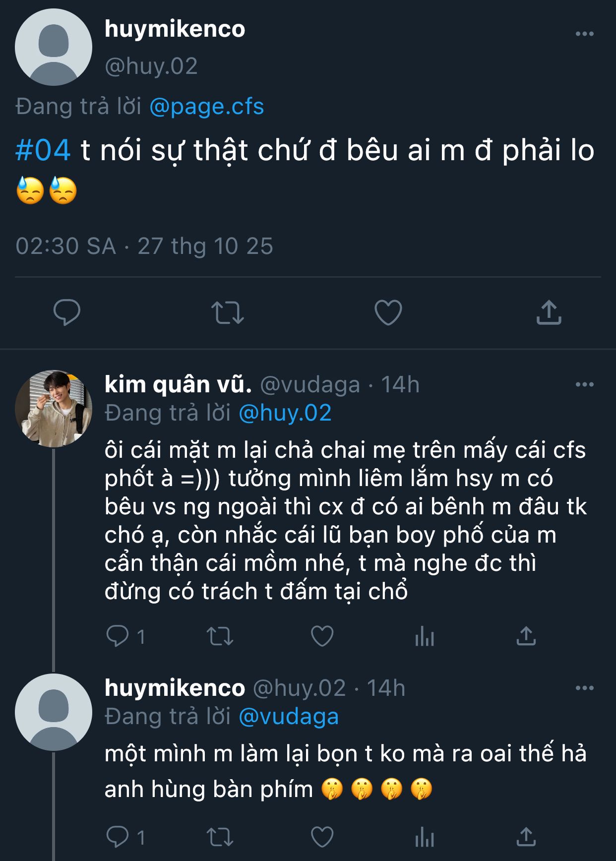
Task: Like kim quân vũ's reply
Action: click(x=322, y=636)
